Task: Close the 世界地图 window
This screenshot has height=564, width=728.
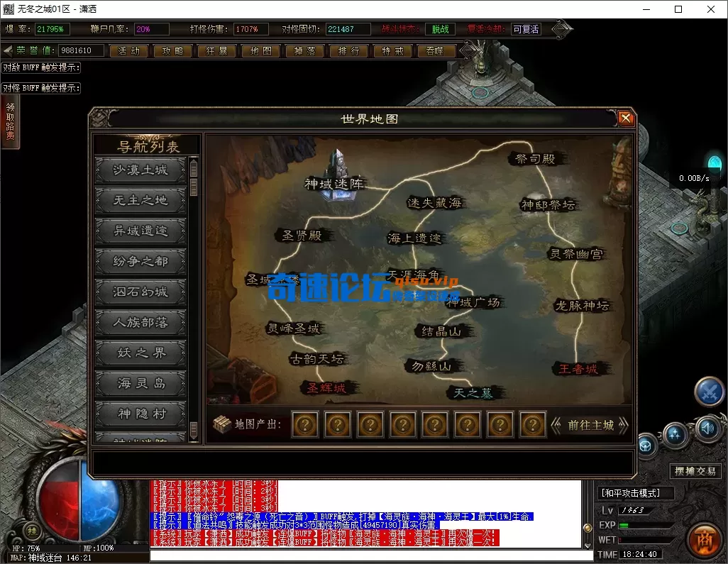Action: 625,118
